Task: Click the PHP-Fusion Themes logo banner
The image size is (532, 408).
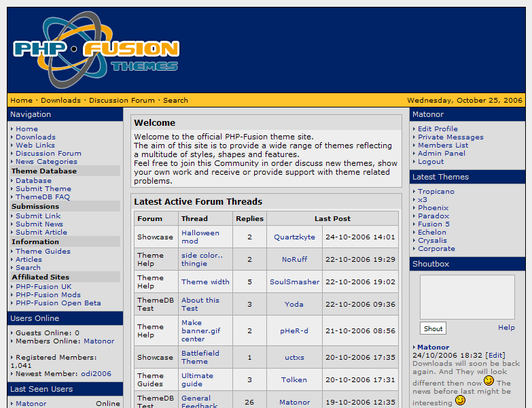Action: click(x=96, y=50)
